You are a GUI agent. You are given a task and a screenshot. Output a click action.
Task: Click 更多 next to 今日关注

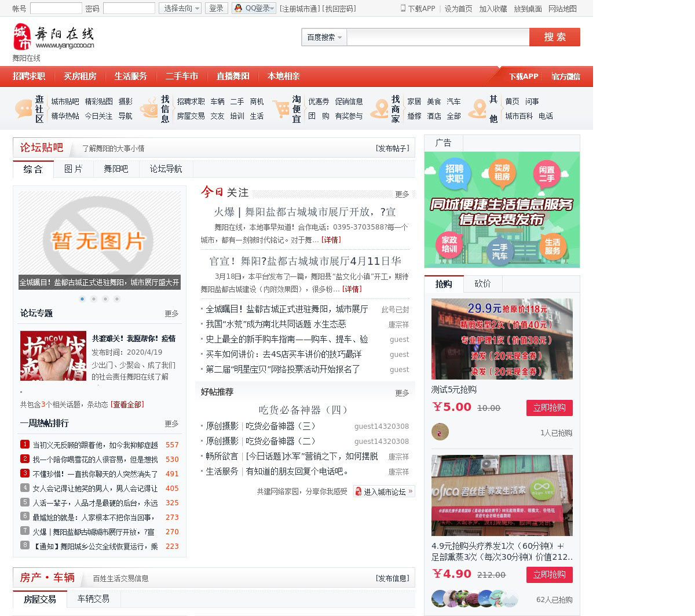tap(402, 194)
